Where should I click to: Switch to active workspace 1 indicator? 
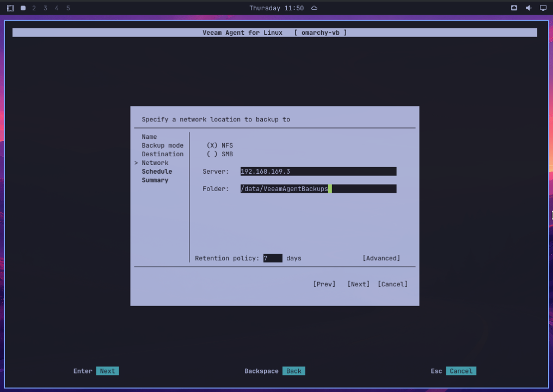point(23,8)
